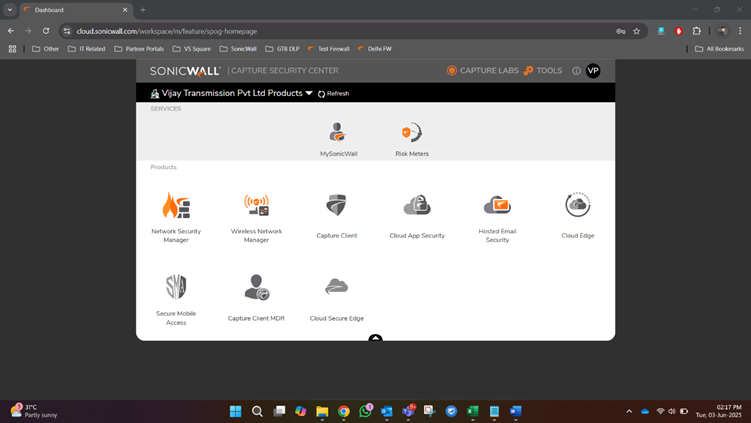This screenshot has height=423, width=751.
Task: Open a new browser tab
Action: point(143,10)
